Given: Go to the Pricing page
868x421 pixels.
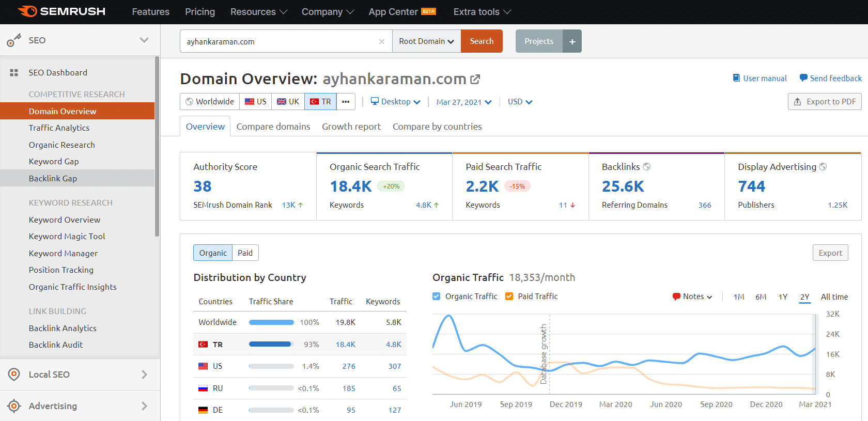Looking at the screenshot, I should 200,12.
